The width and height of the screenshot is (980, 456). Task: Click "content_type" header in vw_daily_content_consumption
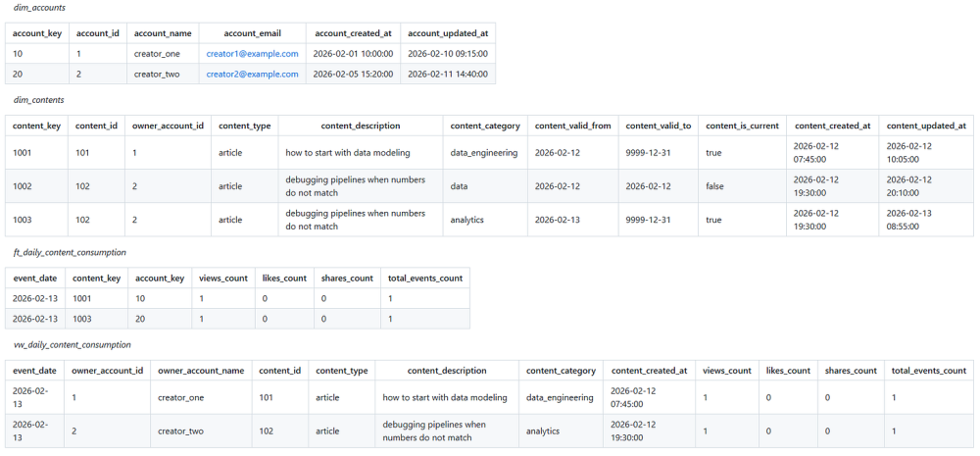click(x=342, y=371)
